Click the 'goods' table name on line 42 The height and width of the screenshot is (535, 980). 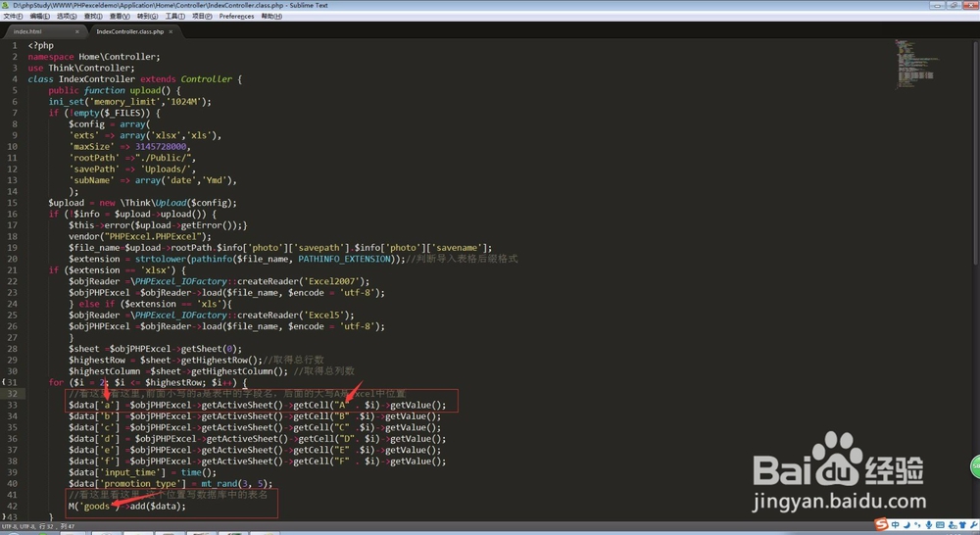(97, 507)
